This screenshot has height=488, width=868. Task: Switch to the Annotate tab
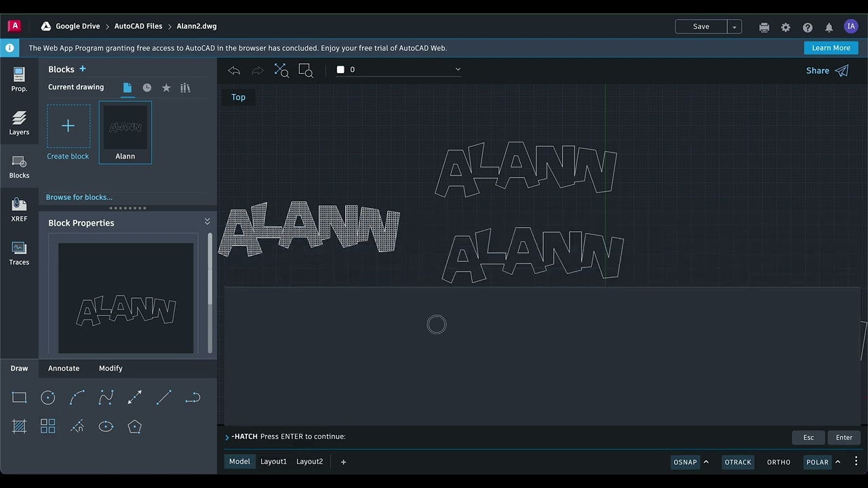(x=64, y=369)
